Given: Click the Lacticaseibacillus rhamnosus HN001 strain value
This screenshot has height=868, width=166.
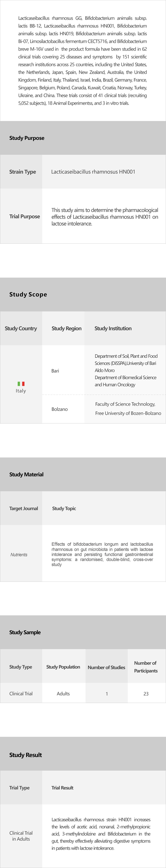Looking at the screenshot, I should [93, 172].
